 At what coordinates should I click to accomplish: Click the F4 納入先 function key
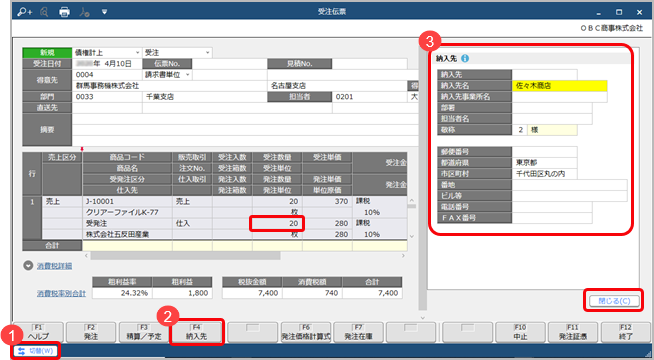196,332
